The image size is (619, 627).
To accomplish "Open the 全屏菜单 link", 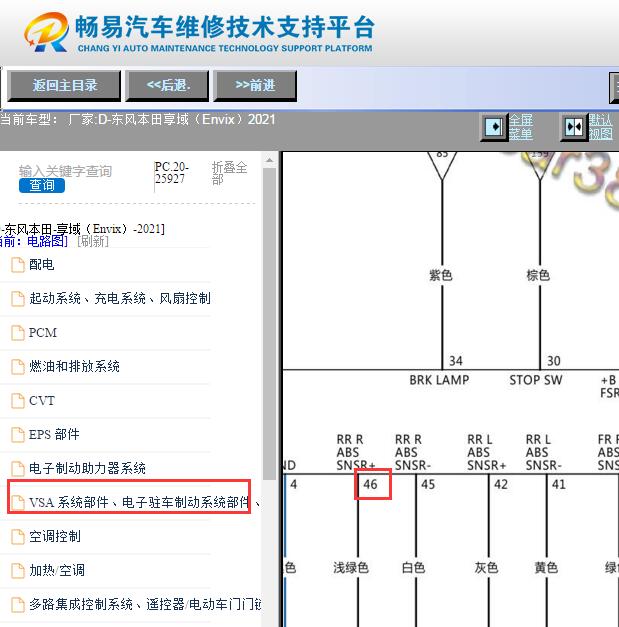I will [x=521, y=126].
